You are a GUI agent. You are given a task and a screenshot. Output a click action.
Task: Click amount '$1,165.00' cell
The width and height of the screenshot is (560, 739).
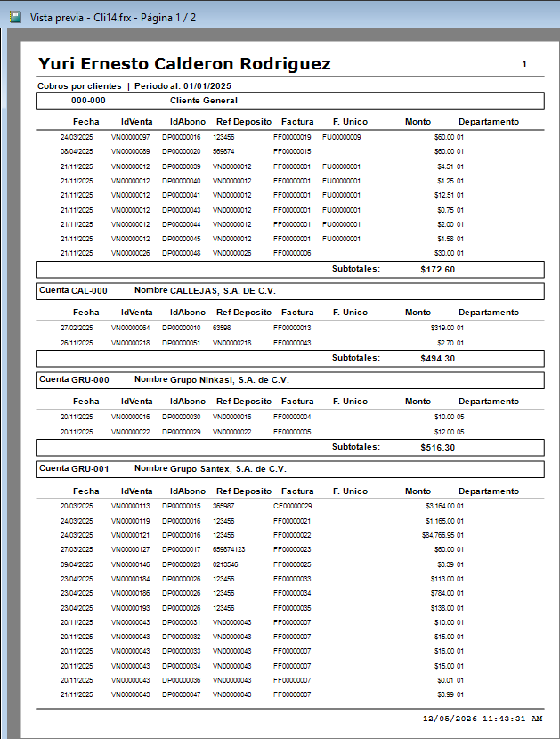(440, 521)
